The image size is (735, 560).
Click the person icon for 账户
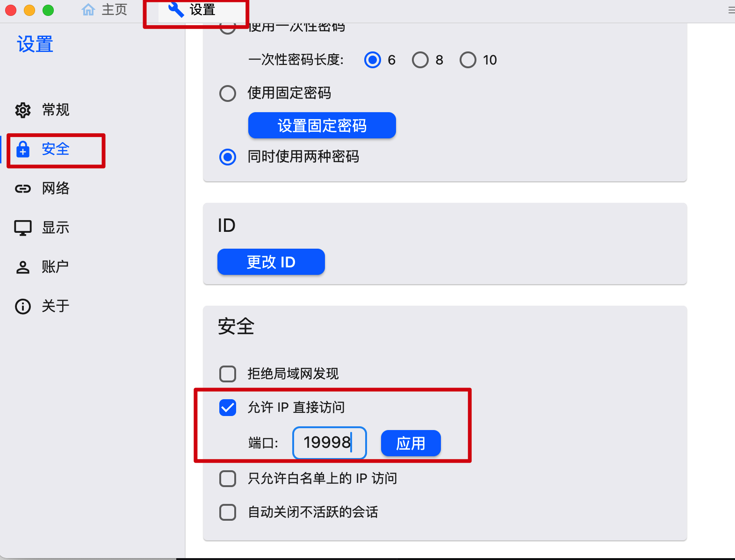(x=23, y=267)
